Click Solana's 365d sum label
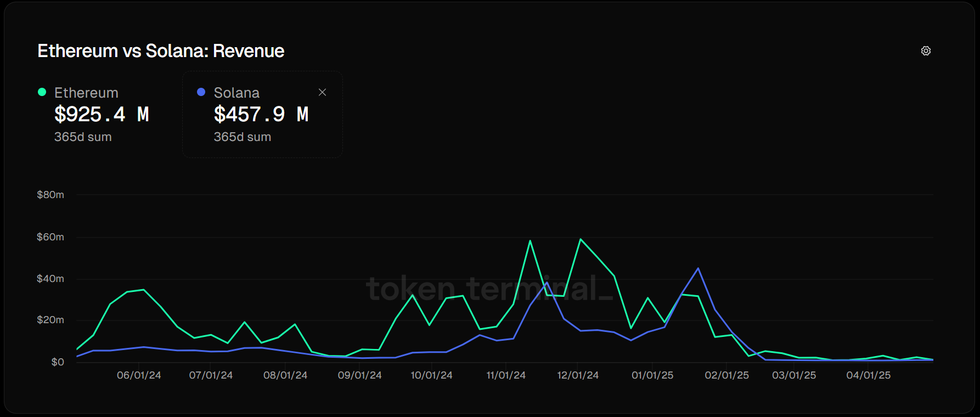 tap(242, 137)
